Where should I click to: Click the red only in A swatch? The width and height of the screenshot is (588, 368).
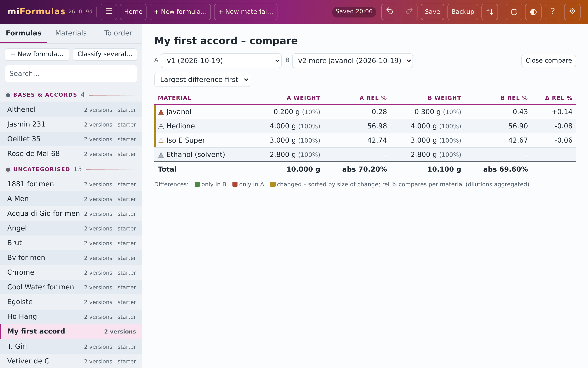[x=235, y=184]
